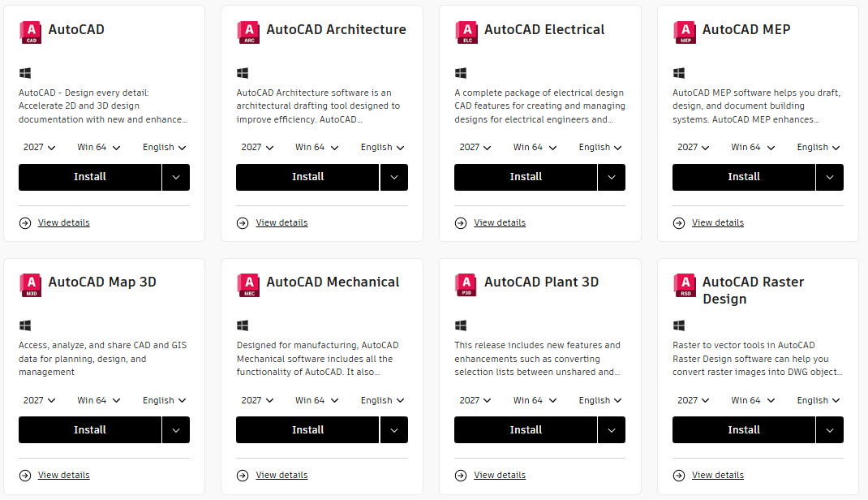This screenshot has width=868, height=500.
Task: Click the AutoCAD product logo icon
Action: tap(30, 32)
